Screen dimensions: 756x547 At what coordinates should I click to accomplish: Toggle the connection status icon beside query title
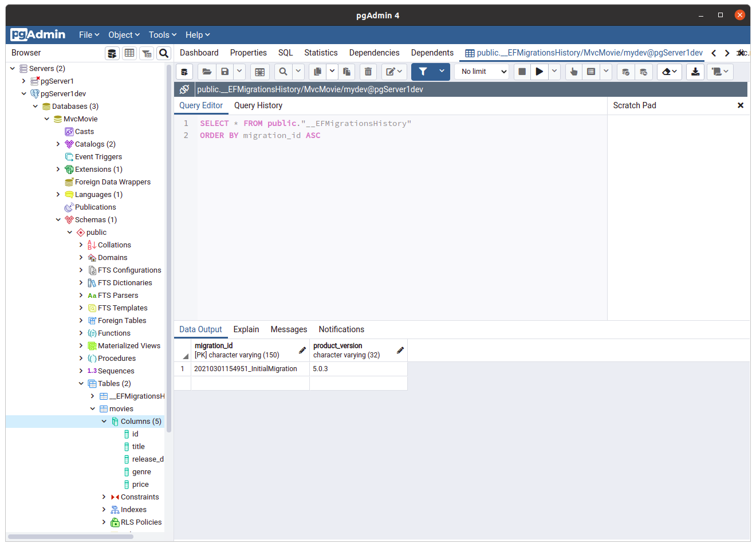tap(184, 89)
